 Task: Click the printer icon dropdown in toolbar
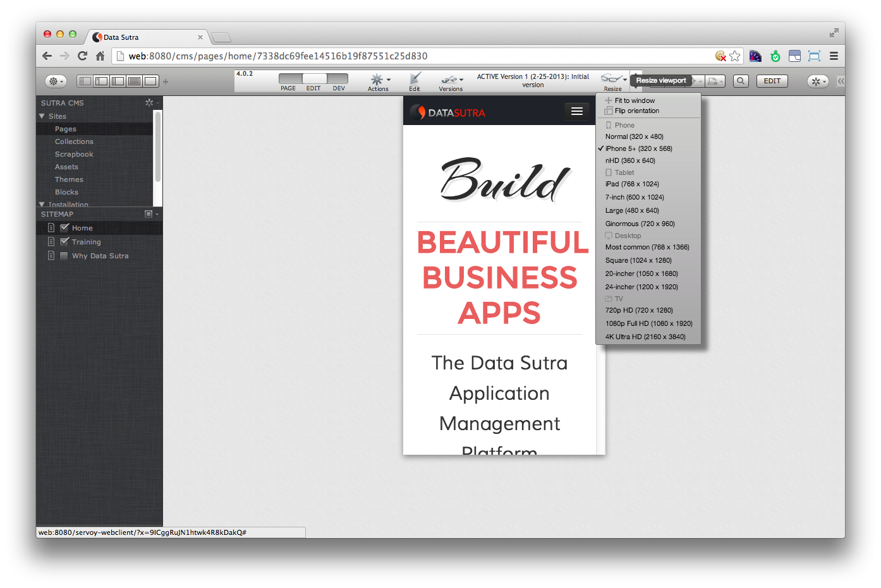click(x=715, y=81)
